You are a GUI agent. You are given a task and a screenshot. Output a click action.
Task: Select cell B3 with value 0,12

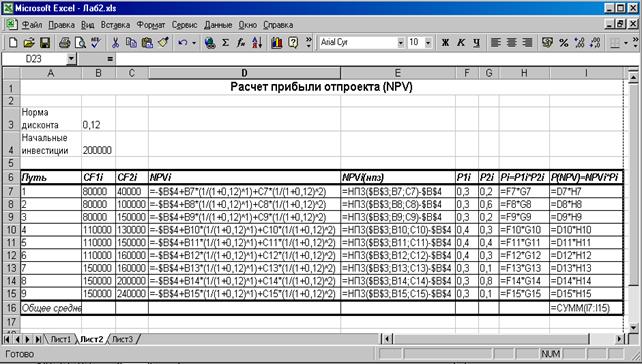tap(98, 119)
